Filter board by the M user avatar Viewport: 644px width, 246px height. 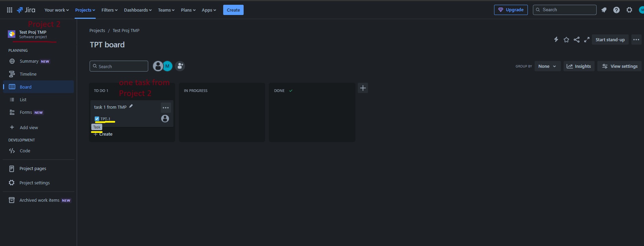coord(167,66)
